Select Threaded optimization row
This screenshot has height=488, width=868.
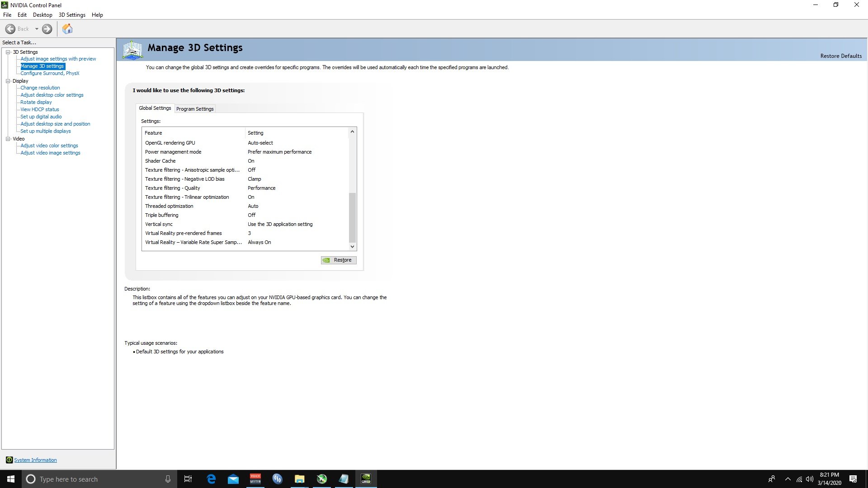click(245, 206)
